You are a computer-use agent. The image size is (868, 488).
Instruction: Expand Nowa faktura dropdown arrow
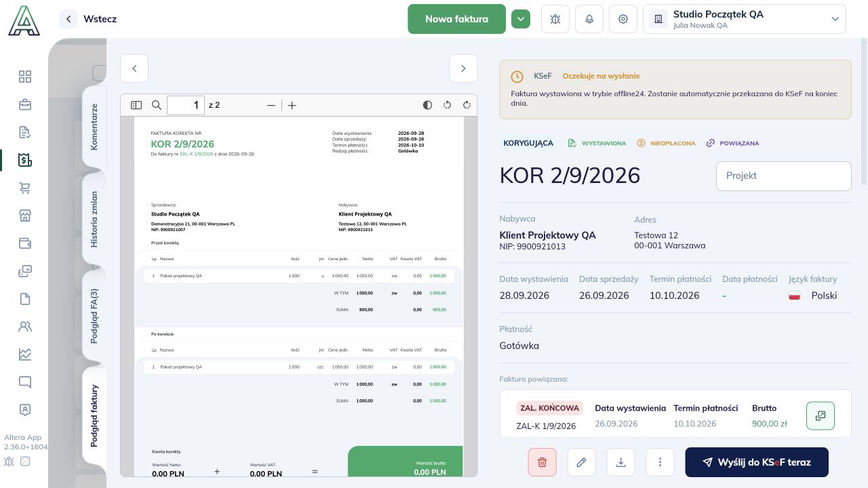[x=520, y=19]
